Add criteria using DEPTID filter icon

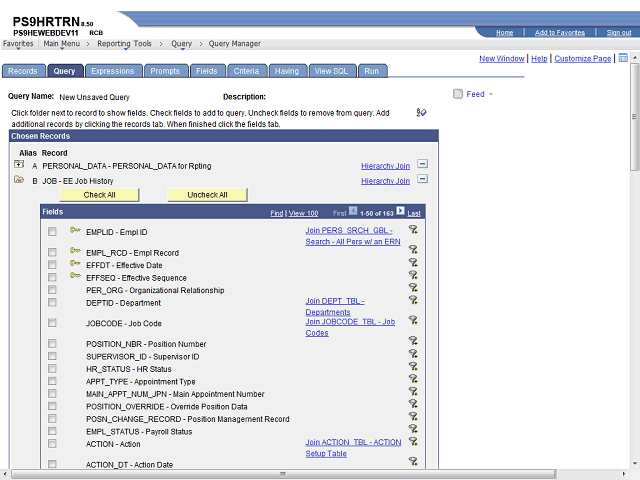click(x=413, y=300)
